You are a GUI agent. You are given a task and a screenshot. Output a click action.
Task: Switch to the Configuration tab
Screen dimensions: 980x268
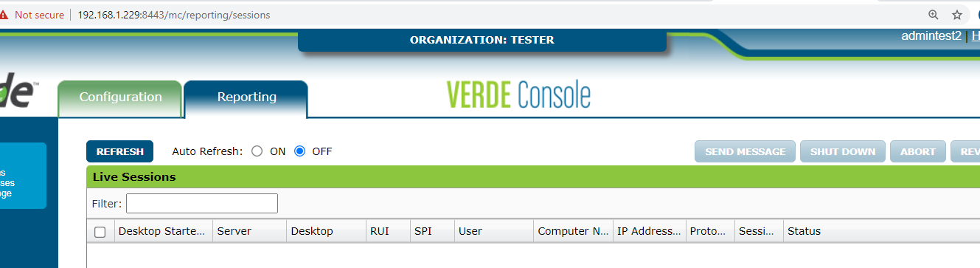120,97
